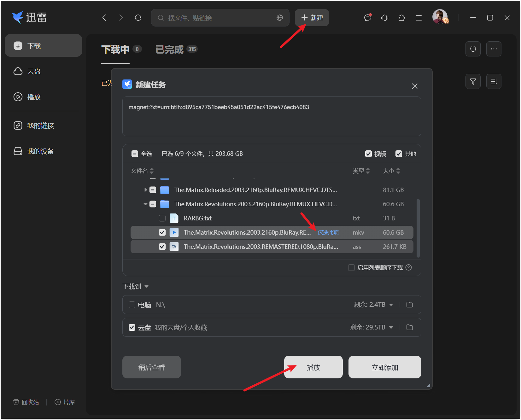The height and width of the screenshot is (420, 521).
Task: Open 片库 library
Action: [65, 402]
